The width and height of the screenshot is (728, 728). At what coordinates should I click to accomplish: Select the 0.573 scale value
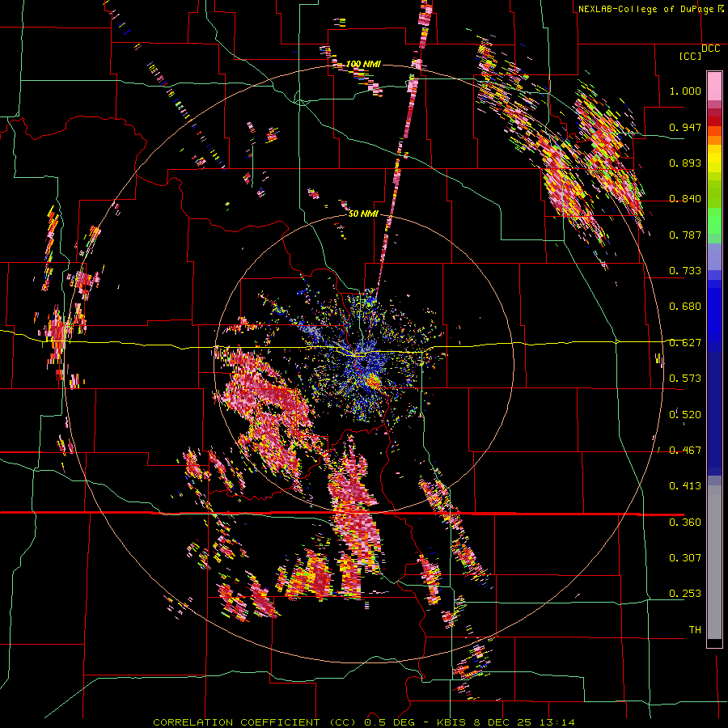click(x=685, y=379)
